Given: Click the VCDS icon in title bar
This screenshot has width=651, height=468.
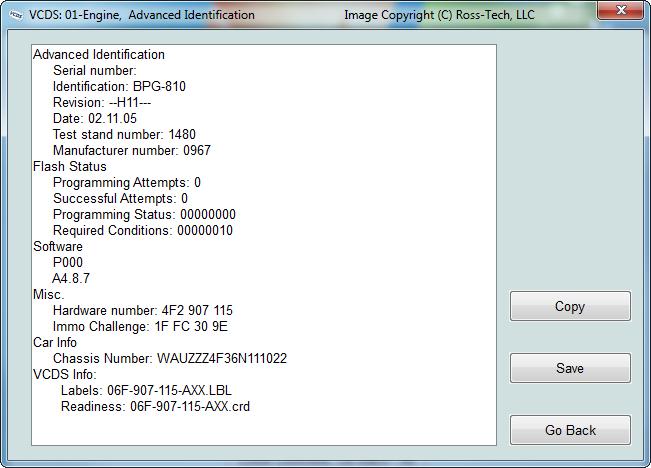Looking at the screenshot, I should [16, 15].
